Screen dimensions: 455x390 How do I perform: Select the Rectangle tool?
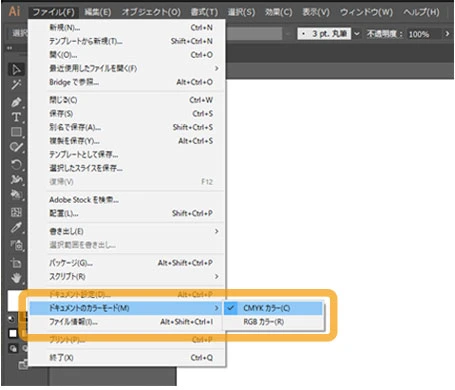16,132
